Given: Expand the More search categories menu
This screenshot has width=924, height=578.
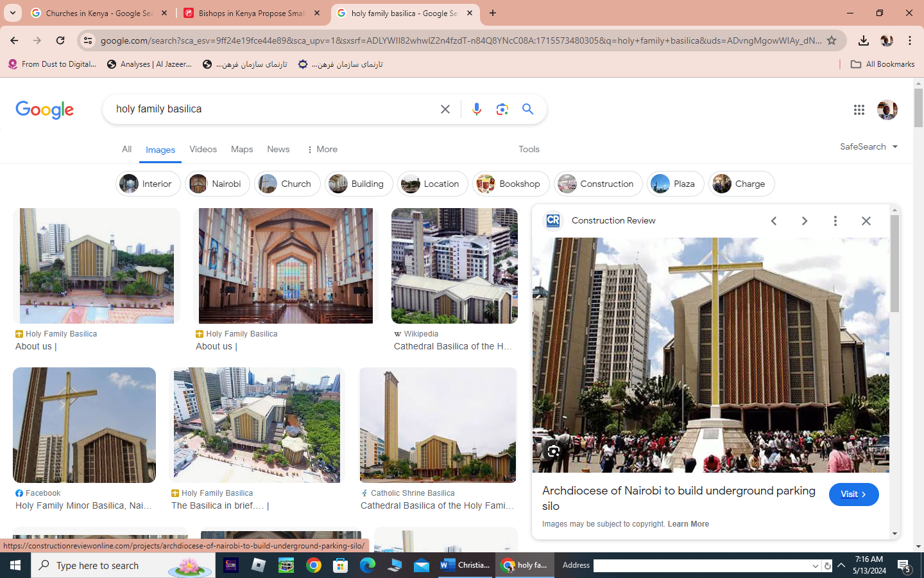Looking at the screenshot, I should coord(322,149).
